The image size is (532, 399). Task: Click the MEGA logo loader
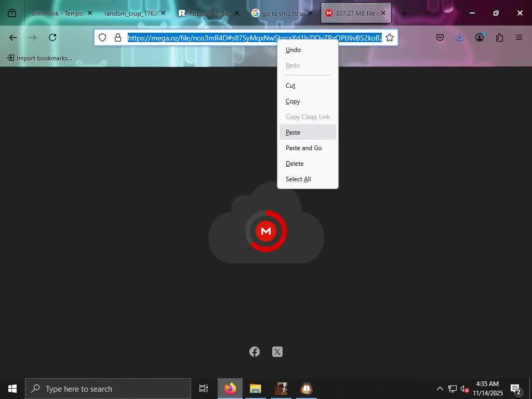266,231
